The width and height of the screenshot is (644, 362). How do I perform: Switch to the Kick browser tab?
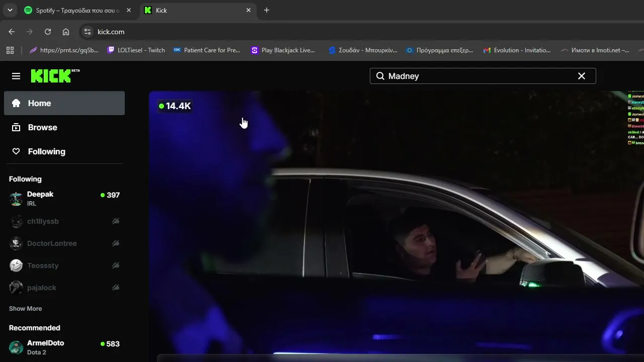coord(198,10)
